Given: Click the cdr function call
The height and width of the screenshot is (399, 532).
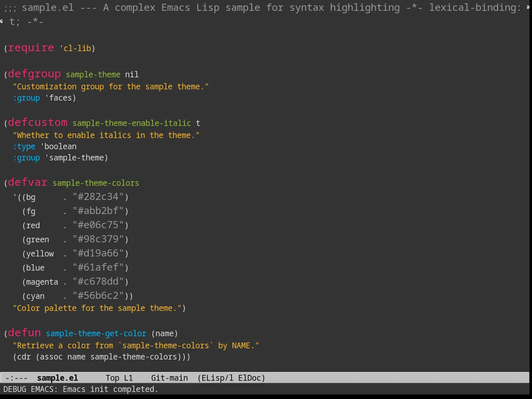Looking at the screenshot, I should coord(24,357).
